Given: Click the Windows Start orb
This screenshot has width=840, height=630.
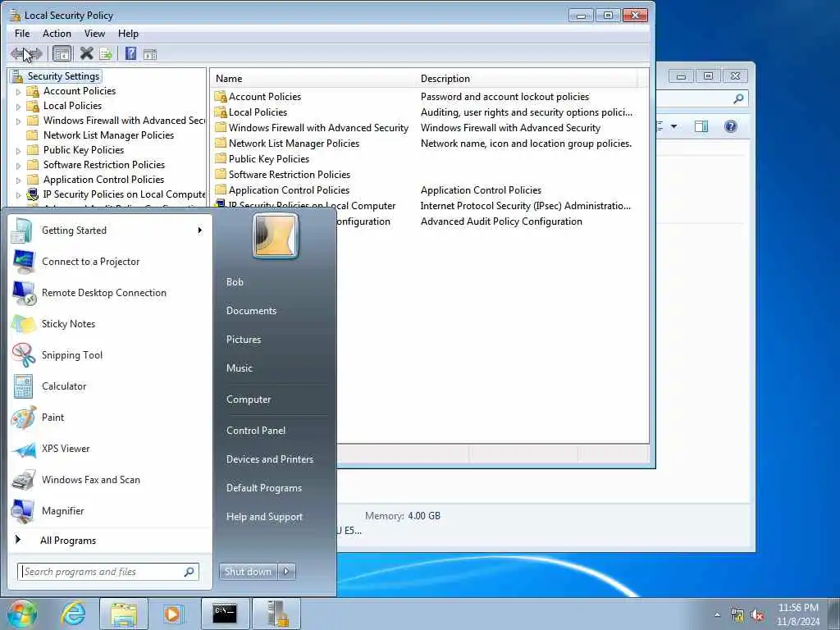Looking at the screenshot, I should coord(21,614).
